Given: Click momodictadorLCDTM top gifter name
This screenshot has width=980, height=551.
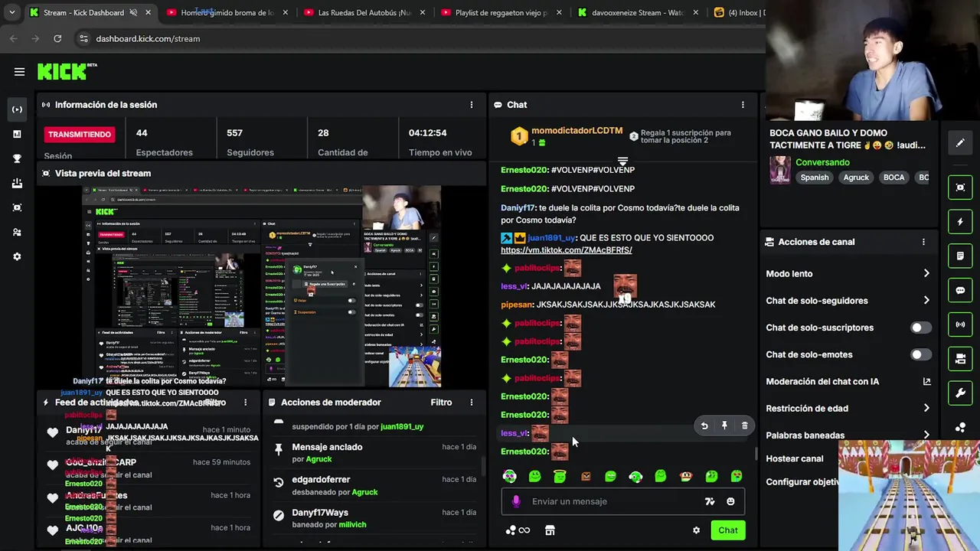Looking at the screenshot, I should [577, 131].
